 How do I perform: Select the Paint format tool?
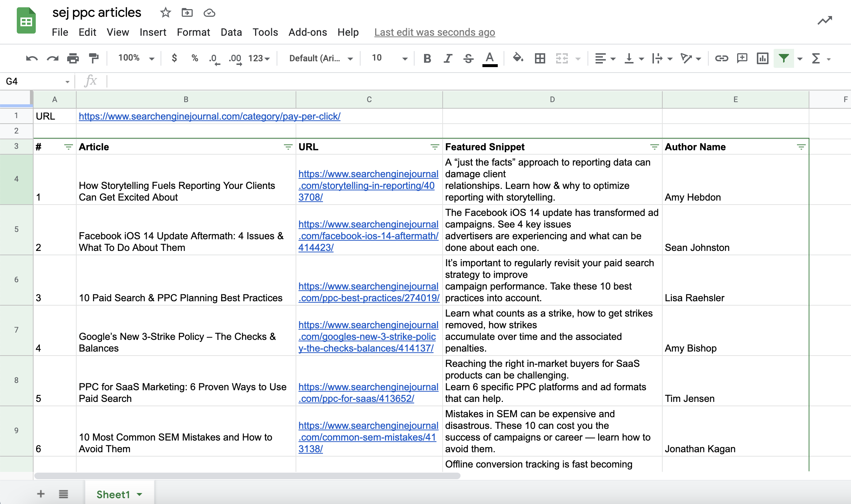pos(94,58)
